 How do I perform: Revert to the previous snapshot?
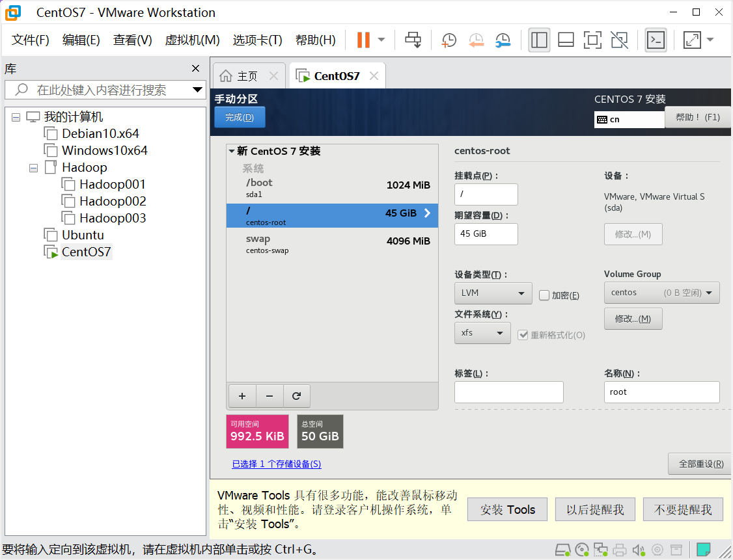pos(476,40)
